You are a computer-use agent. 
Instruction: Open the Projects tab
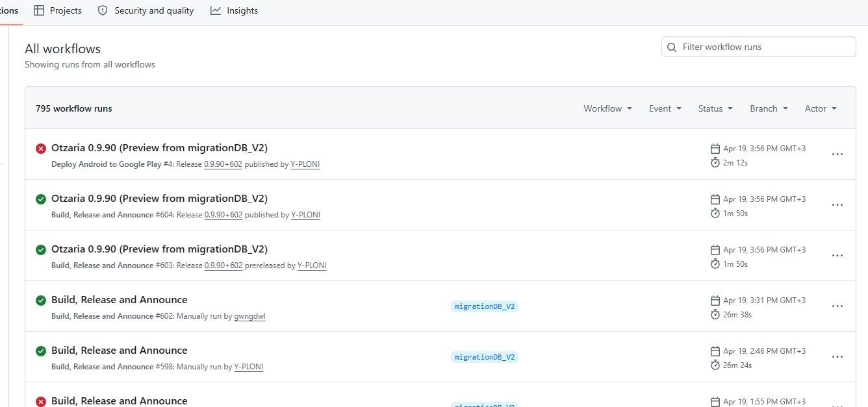(x=57, y=10)
